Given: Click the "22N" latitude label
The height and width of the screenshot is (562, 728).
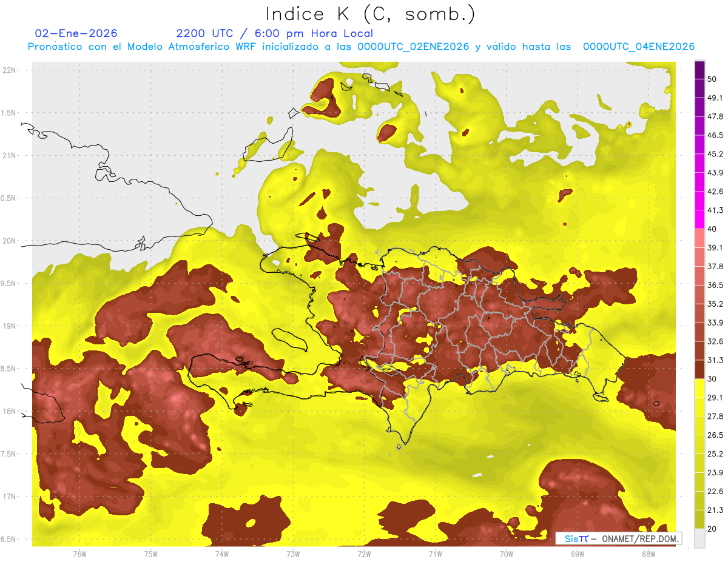Looking at the screenshot, I should [10, 70].
